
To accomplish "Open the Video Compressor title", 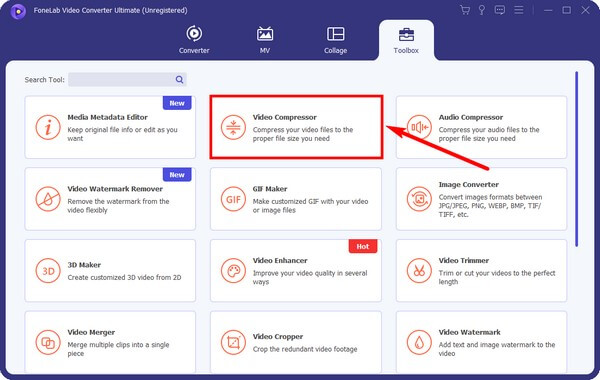I will (285, 117).
